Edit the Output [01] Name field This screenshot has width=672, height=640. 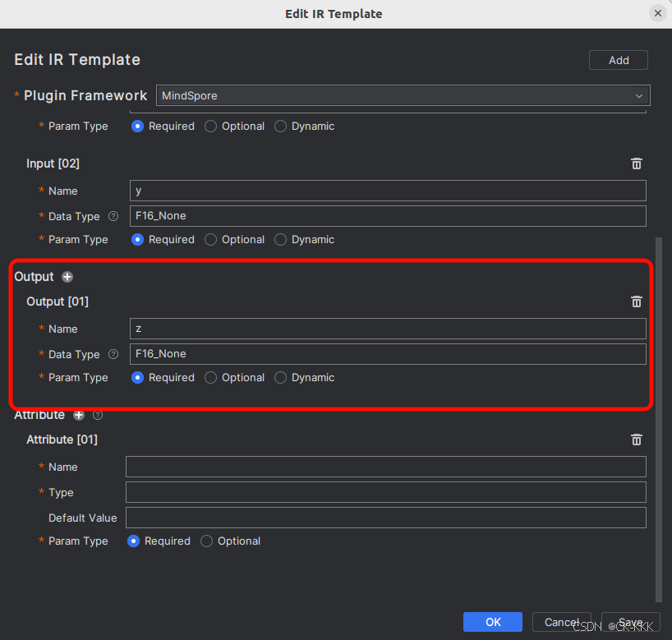pos(388,329)
